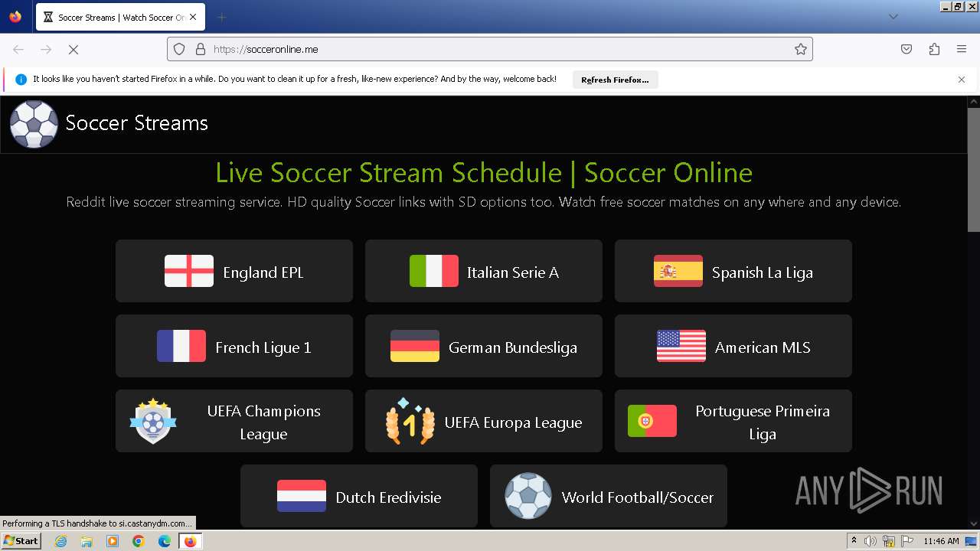Open Spanish La Liga streams
Image resolution: width=980 pixels, height=551 pixels.
tap(733, 271)
